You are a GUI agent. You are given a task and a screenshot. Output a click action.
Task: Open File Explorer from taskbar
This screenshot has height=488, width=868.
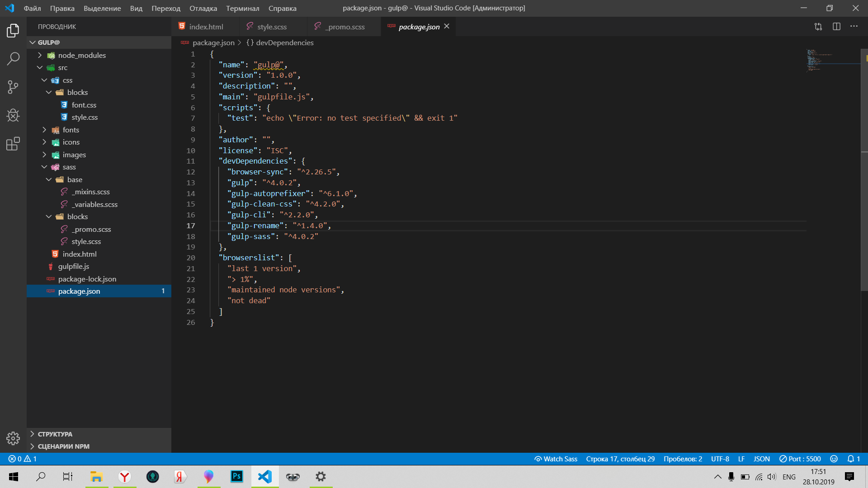96,476
